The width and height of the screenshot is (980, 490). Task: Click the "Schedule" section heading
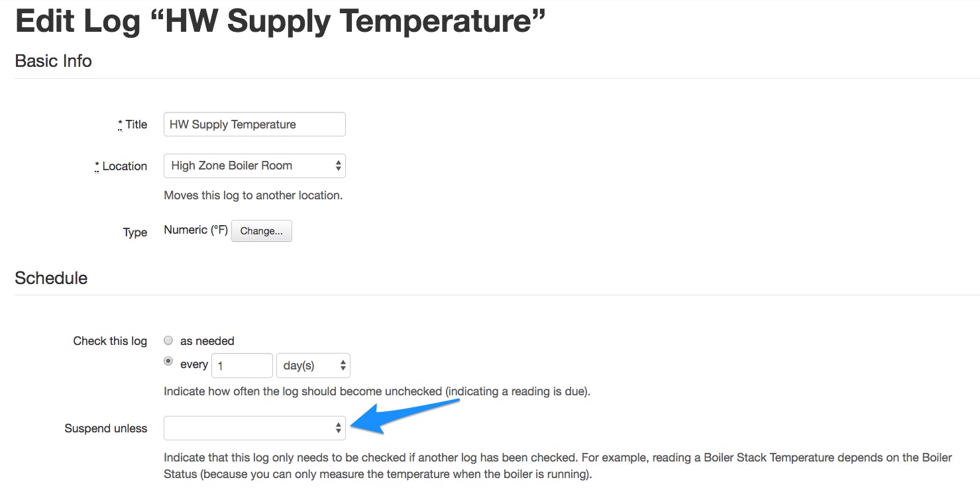click(x=51, y=278)
